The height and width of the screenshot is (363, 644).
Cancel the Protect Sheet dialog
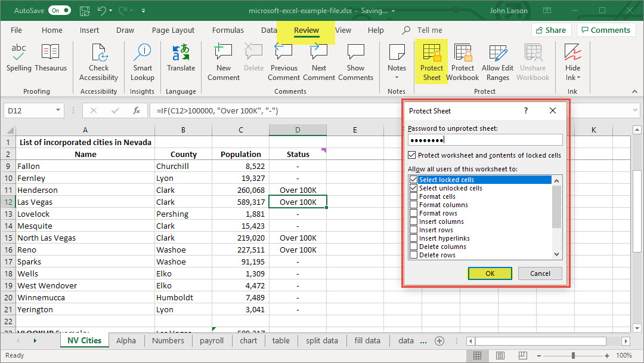(x=540, y=273)
